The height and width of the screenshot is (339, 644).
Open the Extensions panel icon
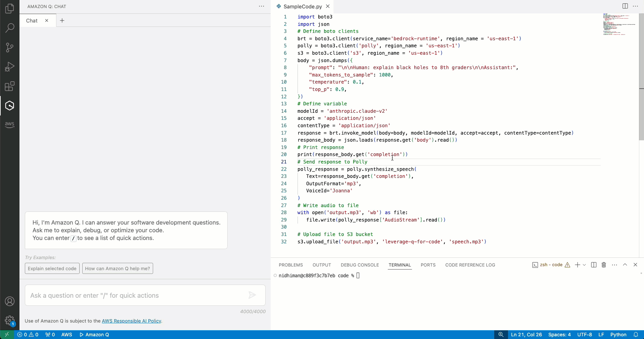[x=9, y=86]
